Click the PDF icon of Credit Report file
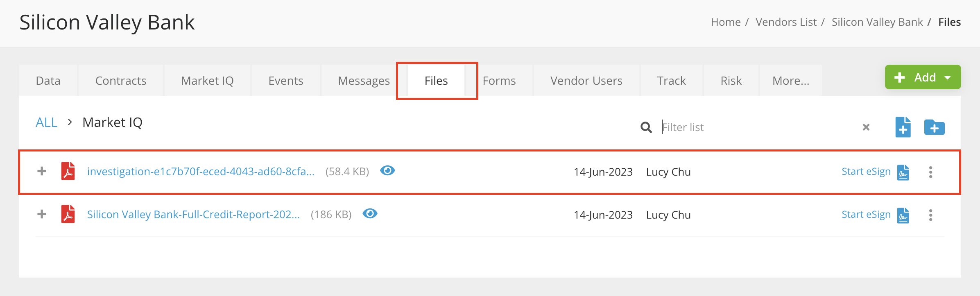This screenshot has height=296, width=980. click(68, 214)
